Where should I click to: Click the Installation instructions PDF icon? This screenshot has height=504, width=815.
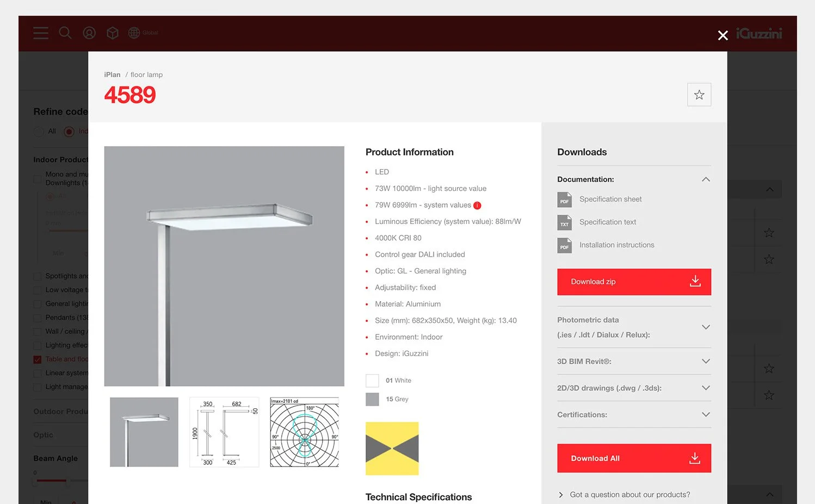[565, 245]
